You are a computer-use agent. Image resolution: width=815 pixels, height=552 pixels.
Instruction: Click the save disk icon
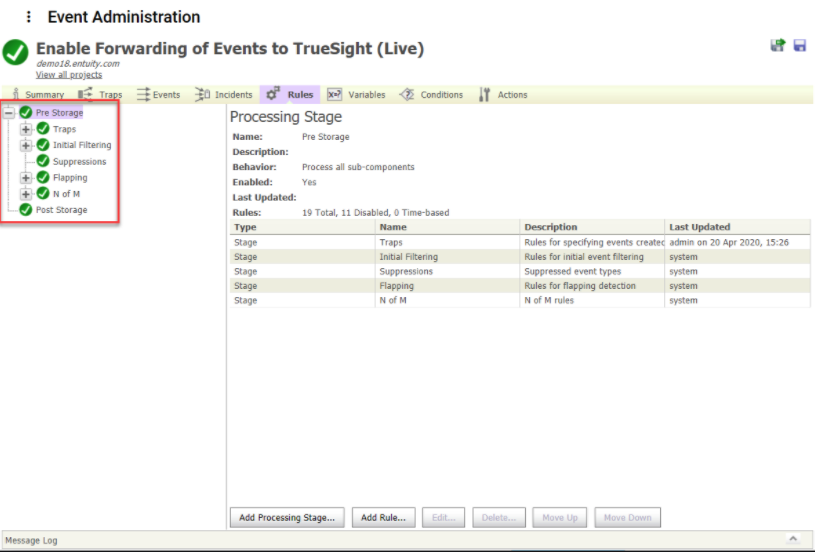[800, 46]
